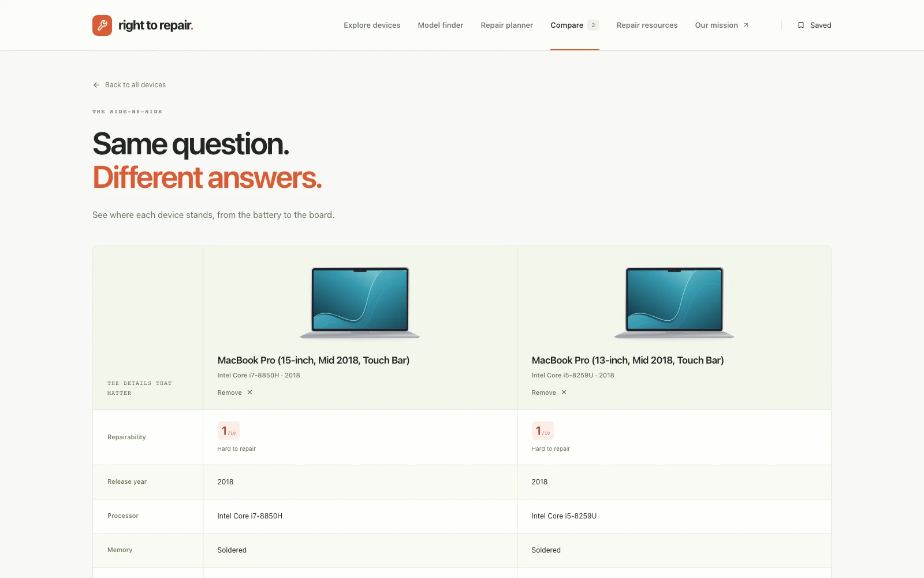Viewport: 924px width, 578px height.
Task: Click the Repairability row label
Action: [126, 437]
